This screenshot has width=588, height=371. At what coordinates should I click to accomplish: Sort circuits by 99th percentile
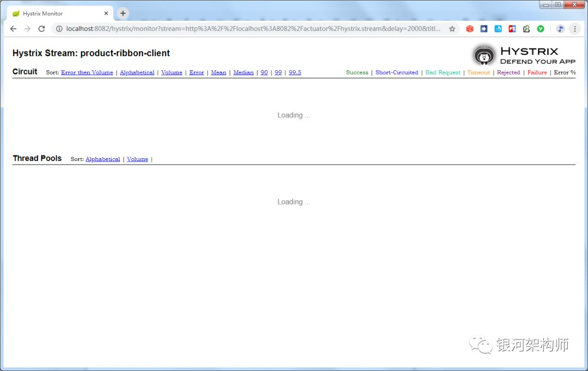tap(278, 73)
